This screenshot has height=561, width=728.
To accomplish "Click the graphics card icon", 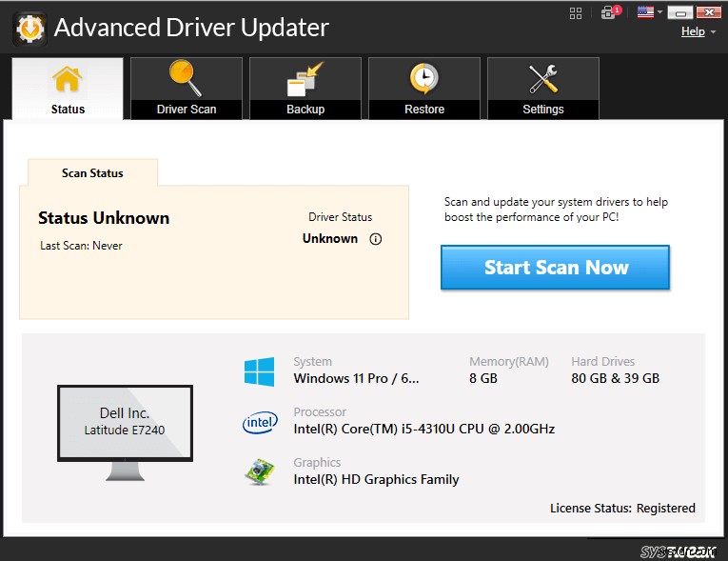I will coord(260,471).
